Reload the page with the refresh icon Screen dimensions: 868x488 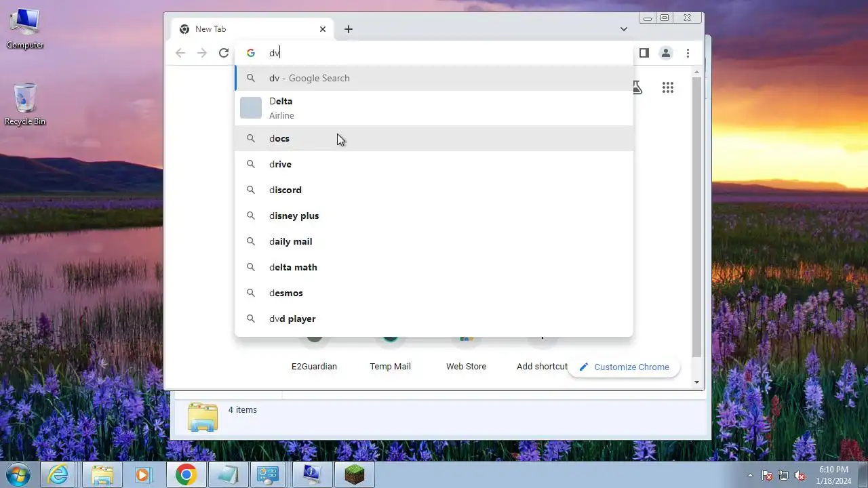[224, 53]
